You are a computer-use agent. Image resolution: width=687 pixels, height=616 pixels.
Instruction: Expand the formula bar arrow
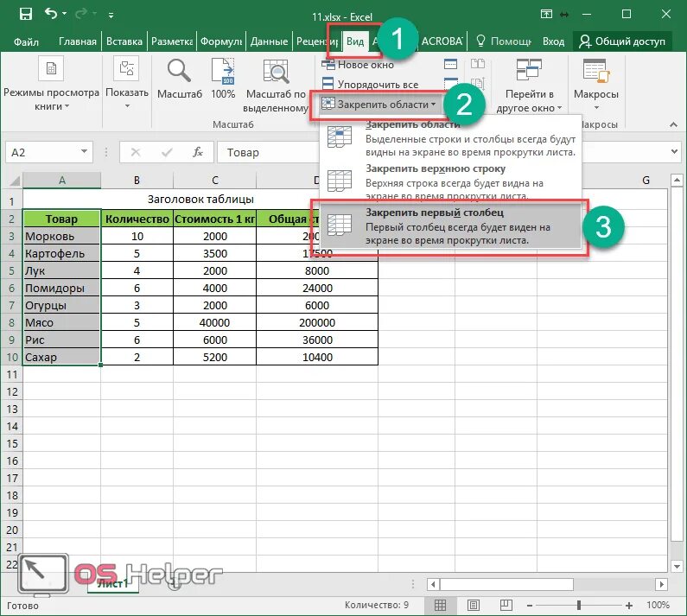click(674, 151)
